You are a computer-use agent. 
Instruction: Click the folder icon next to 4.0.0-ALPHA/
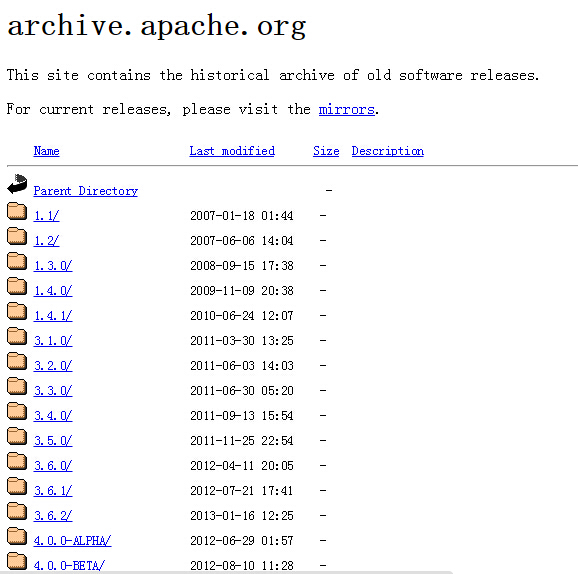[x=17, y=536]
